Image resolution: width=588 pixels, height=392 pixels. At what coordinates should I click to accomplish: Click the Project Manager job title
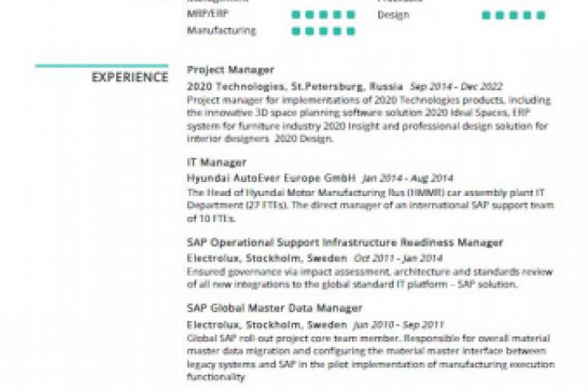coord(230,70)
